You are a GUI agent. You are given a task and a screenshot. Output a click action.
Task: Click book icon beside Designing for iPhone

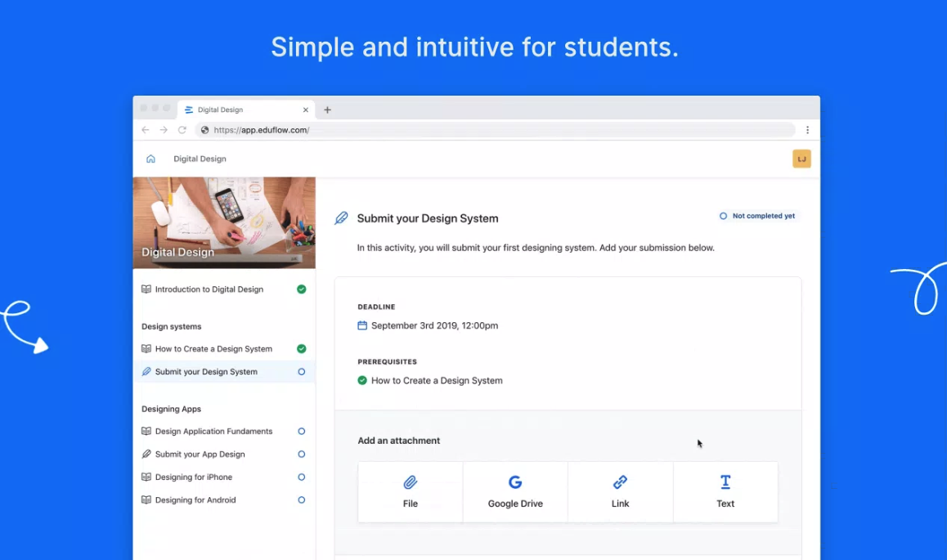[x=146, y=477]
